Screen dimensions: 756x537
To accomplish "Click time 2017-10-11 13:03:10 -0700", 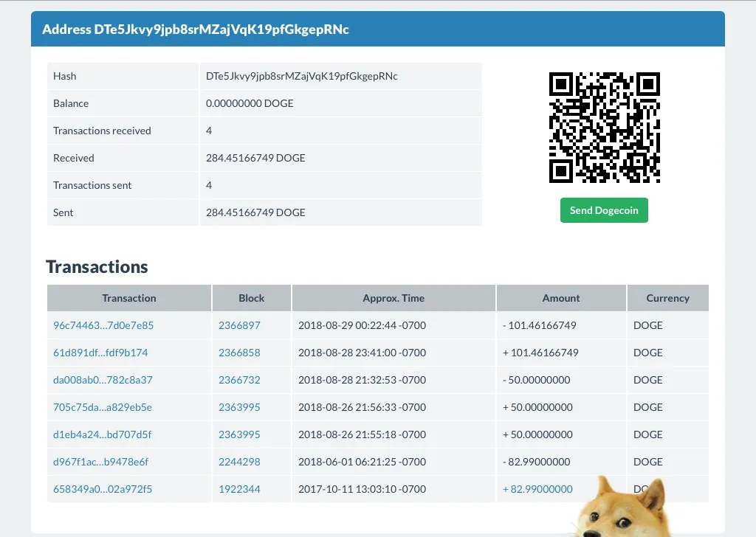I will tap(362, 489).
